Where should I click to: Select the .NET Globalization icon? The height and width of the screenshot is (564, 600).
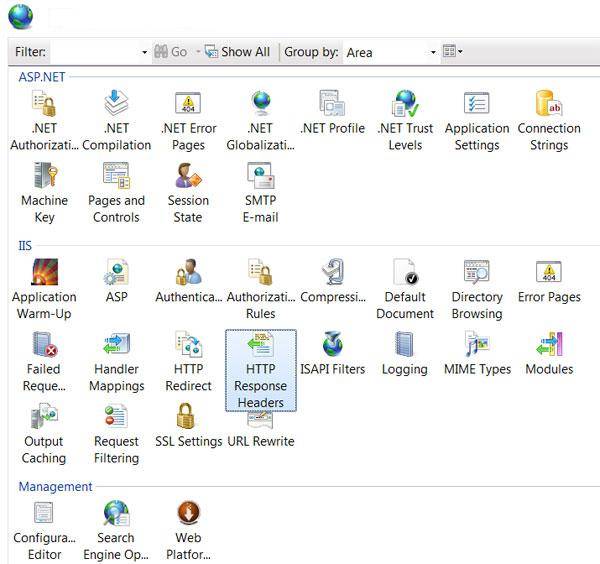pyautogui.click(x=261, y=121)
